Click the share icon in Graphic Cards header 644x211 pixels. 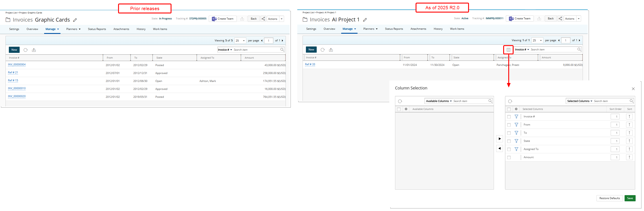pyautogui.click(x=263, y=19)
